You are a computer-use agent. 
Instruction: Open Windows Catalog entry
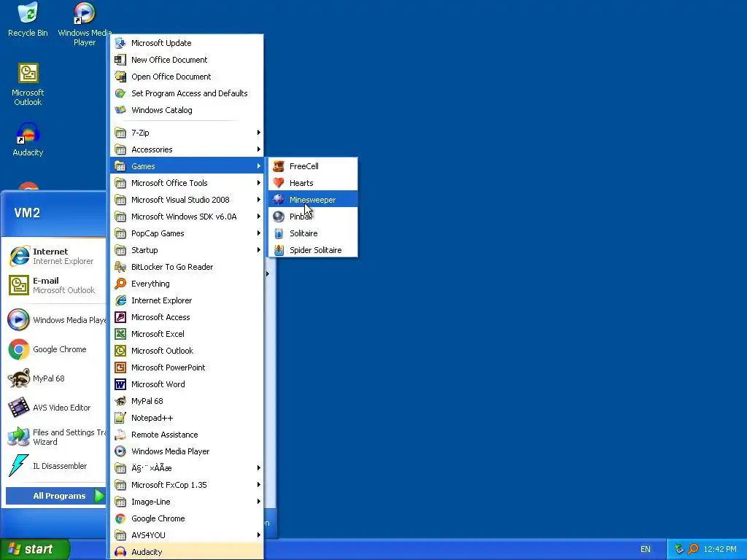click(x=187, y=110)
